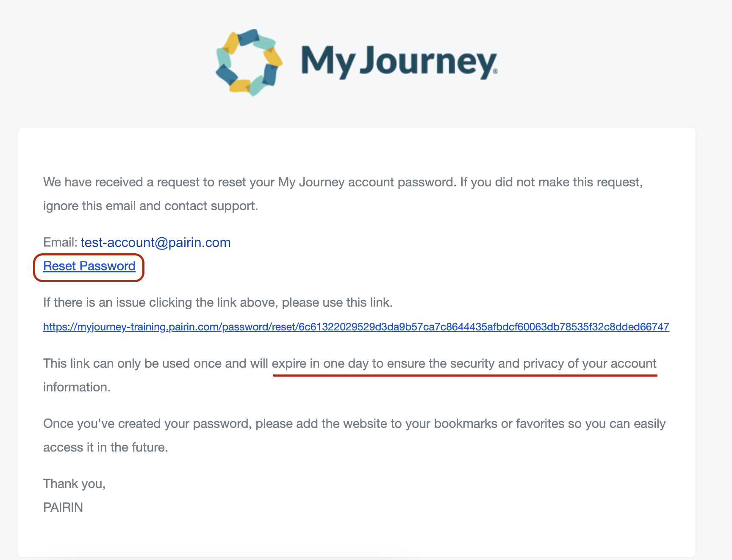Click the "access it in the future." line

(x=105, y=447)
